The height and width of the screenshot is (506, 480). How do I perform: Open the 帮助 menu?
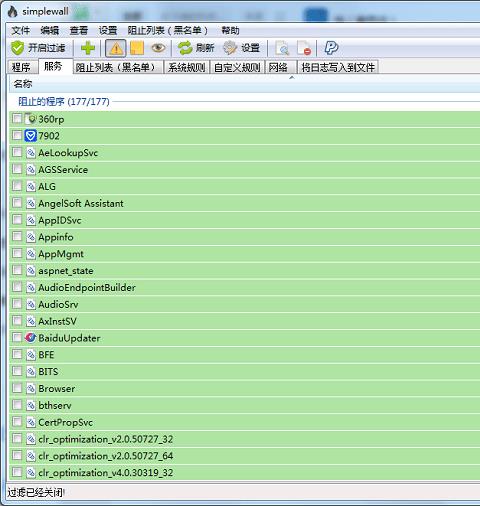(230, 31)
